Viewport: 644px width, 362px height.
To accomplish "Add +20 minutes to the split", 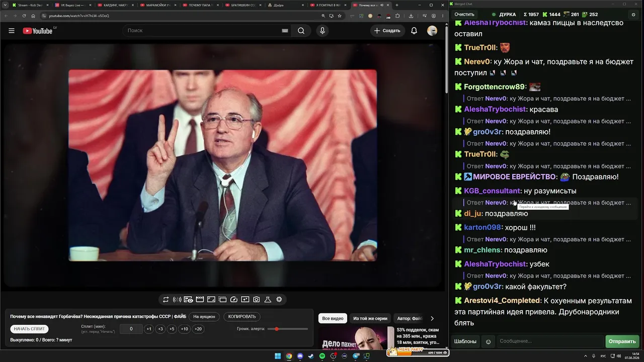I will coord(198,329).
